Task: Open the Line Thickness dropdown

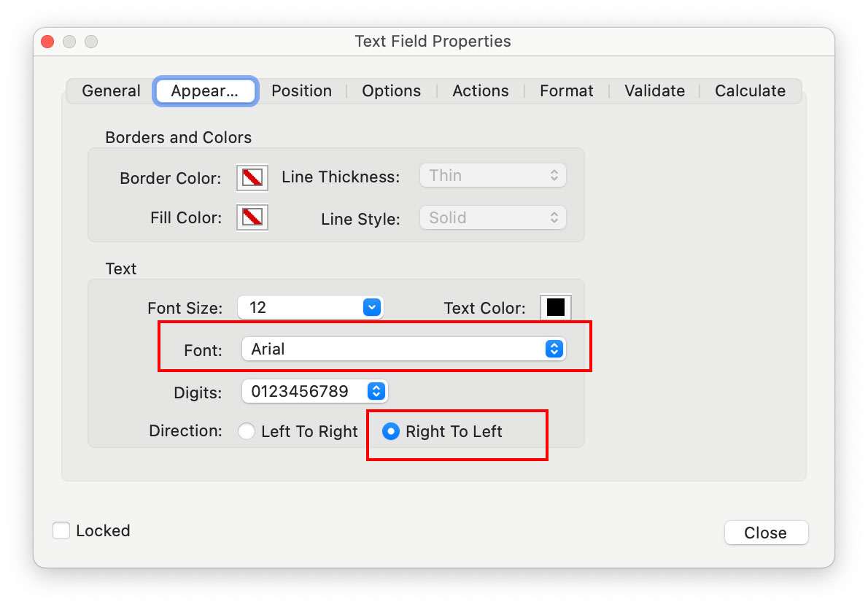Action: click(492, 175)
